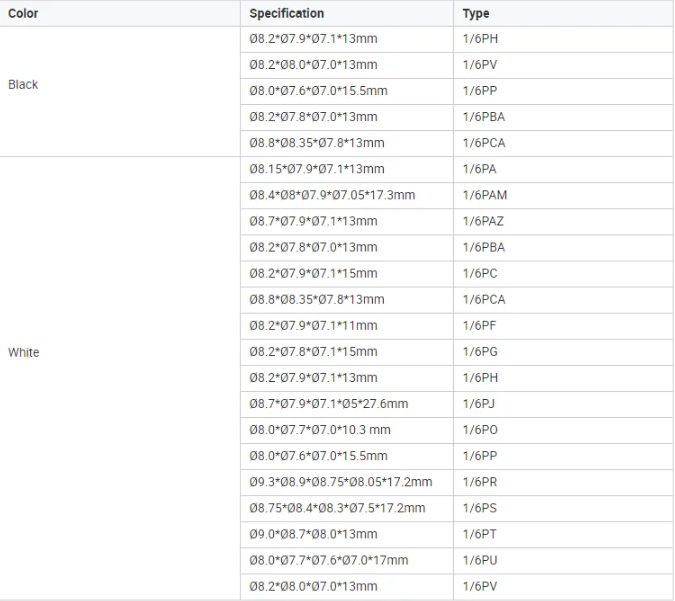
Task: Select the 1/6PAM type cell
Action: [484, 195]
